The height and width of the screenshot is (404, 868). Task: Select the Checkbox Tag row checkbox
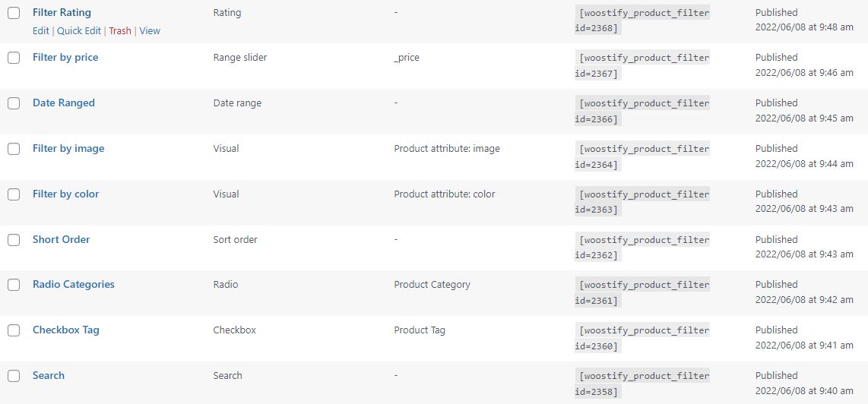pyautogui.click(x=14, y=330)
